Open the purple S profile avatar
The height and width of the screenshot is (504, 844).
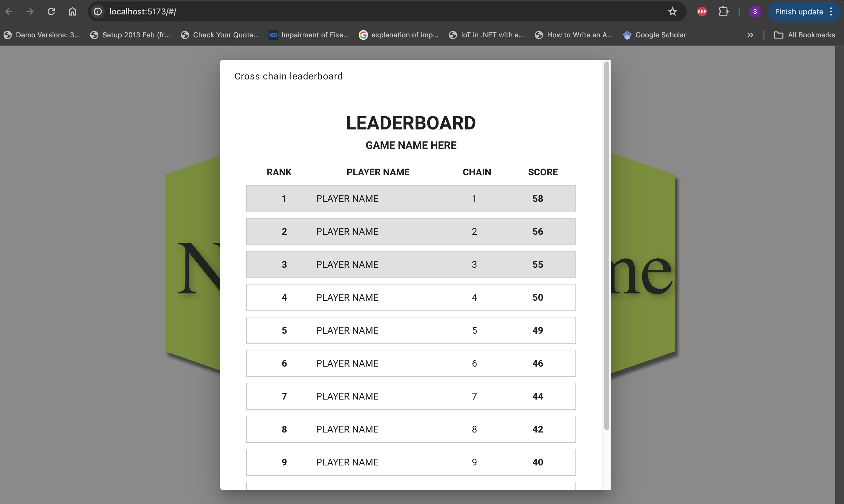click(754, 11)
